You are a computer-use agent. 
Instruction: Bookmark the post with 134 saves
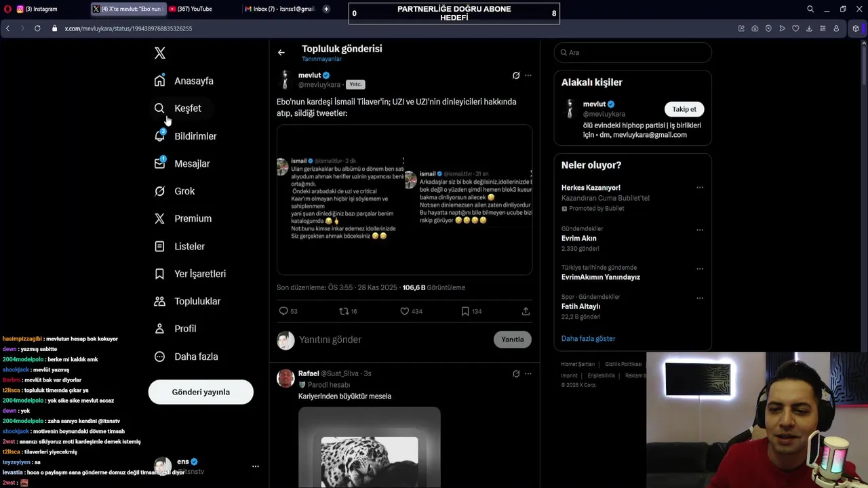465,311
